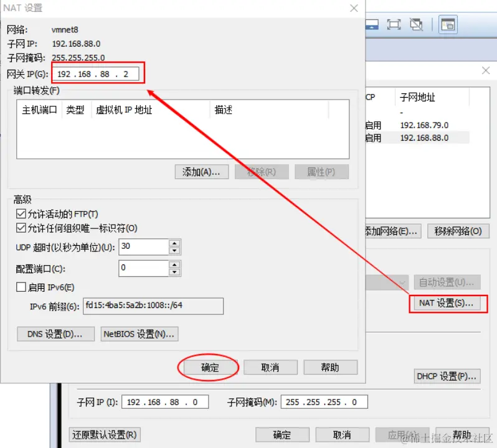Screen dimensions: 497x448
Task: Click 移除网络(O) button in network editor
Action: click(x=458, y=231)
